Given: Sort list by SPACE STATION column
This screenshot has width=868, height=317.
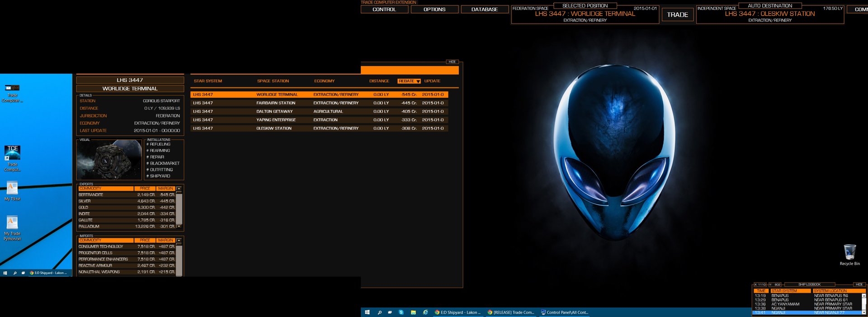Looking at the screenshot, I should coord(273,81).
